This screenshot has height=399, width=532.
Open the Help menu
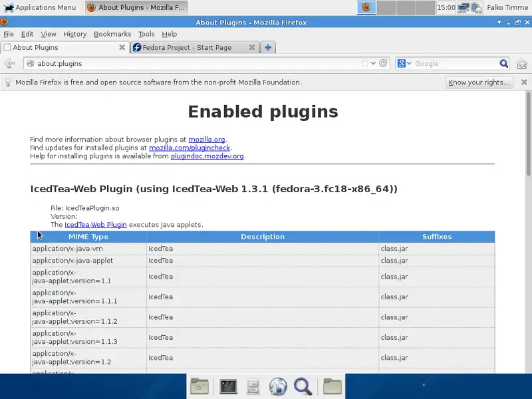[x=170, y=34]
